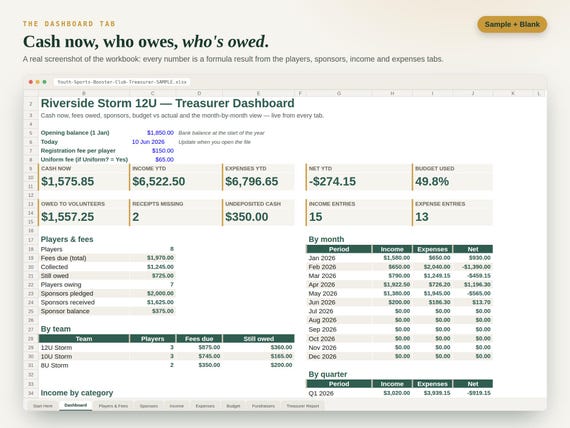Click the Mar 2026 expenses $1,249.15
Screen dimensions: 570x428
[x=437, y=276]
